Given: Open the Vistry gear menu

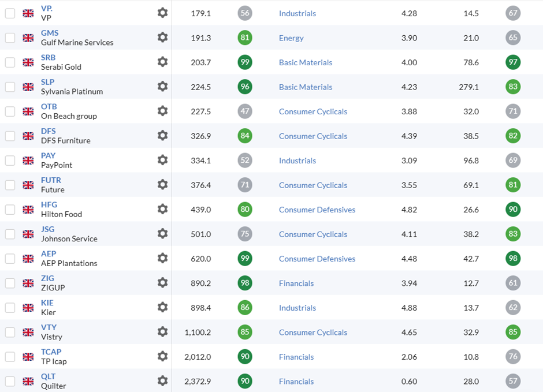Looking at the screenshot, I should [162, 332].
